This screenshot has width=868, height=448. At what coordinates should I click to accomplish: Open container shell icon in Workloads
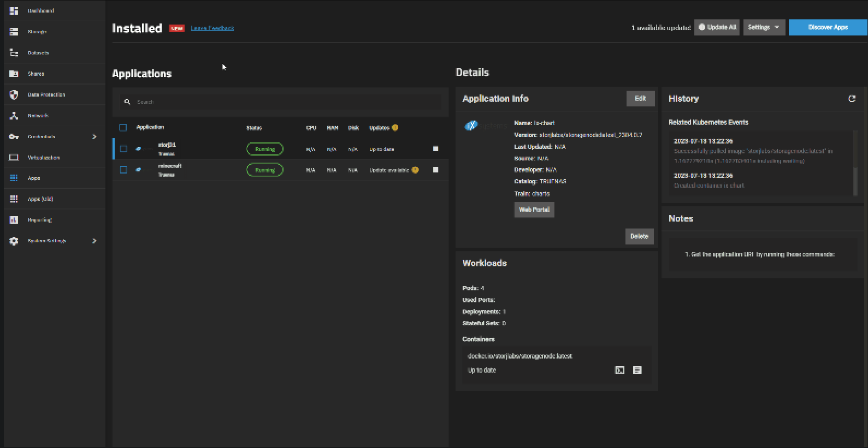[x=619, y=370]
